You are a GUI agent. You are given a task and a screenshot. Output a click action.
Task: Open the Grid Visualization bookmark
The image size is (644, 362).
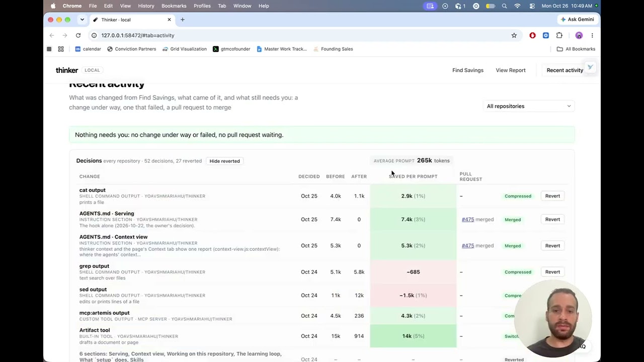tap(184, 49)
